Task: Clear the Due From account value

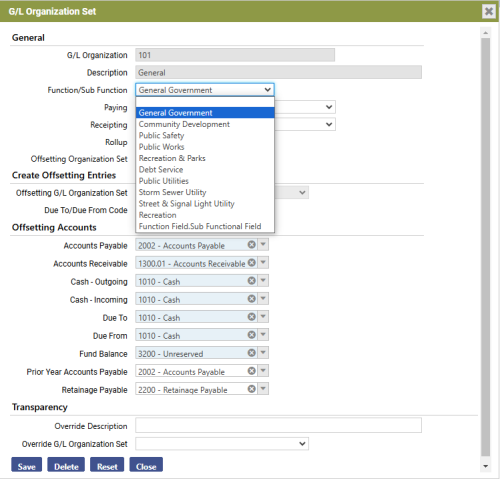Action: pyautogui.click(x=252, y=335)
